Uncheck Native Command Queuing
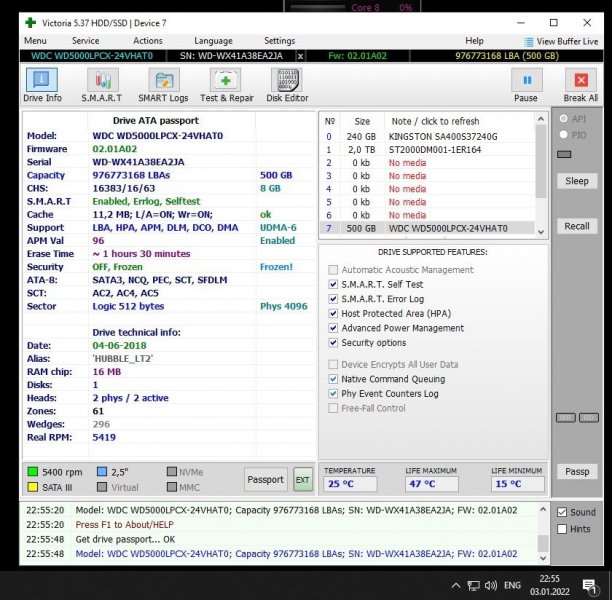Viewport: 612px width, 600px height. (334, 379)
